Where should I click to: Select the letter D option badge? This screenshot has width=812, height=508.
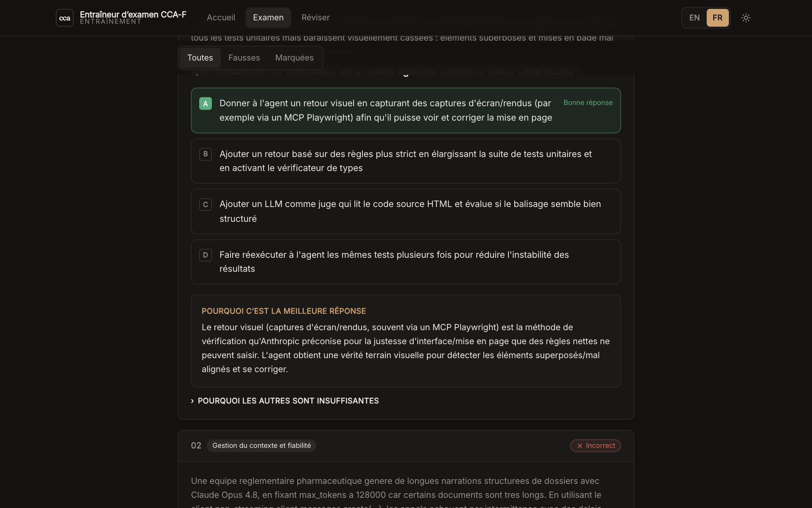click(x=206, y=255)
